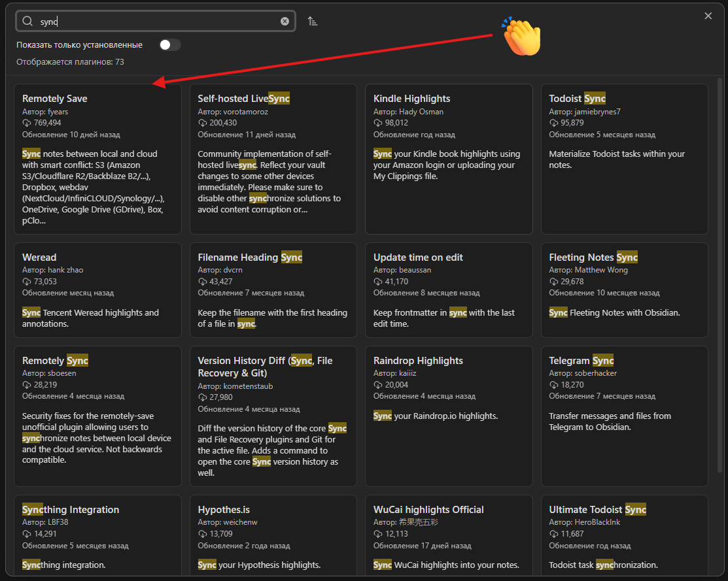View the Update time on edit plugin
728x581 pixels.
click(448, 290)
